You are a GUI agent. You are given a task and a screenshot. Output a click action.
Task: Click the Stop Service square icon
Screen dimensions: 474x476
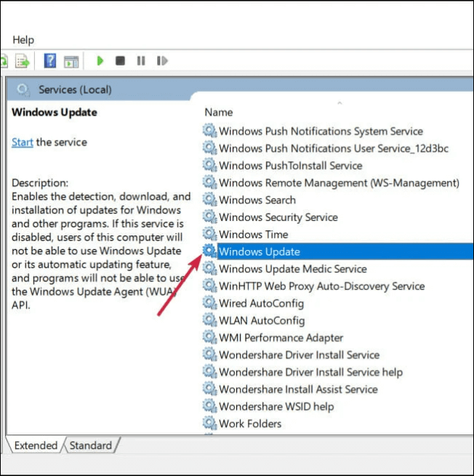(x=120, y=61)
